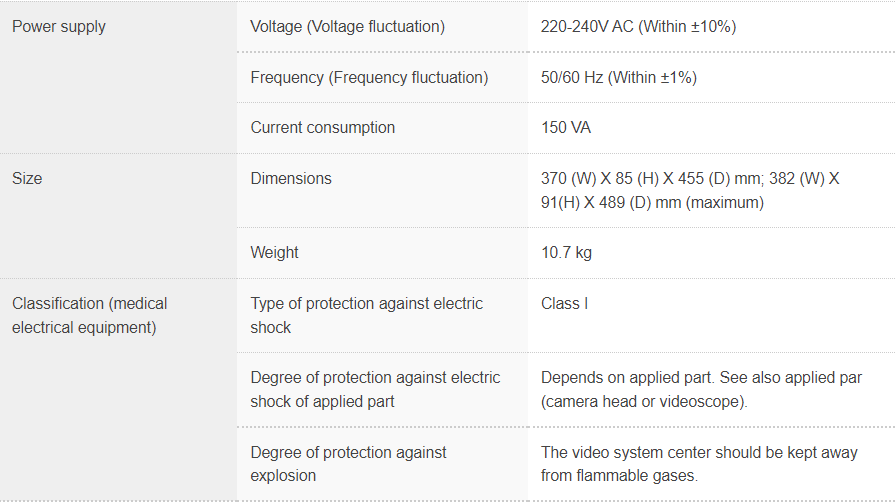The image size is (895, 503).
Task: Select the Type of protection against electric shock label
Action: (366, 315)
